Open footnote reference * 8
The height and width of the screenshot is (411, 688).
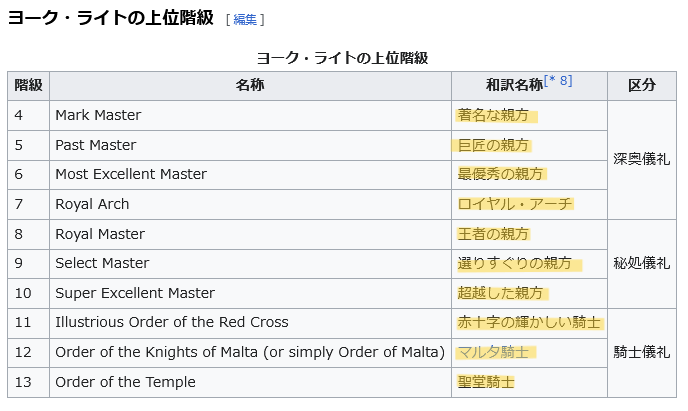(x=559, y=81)
